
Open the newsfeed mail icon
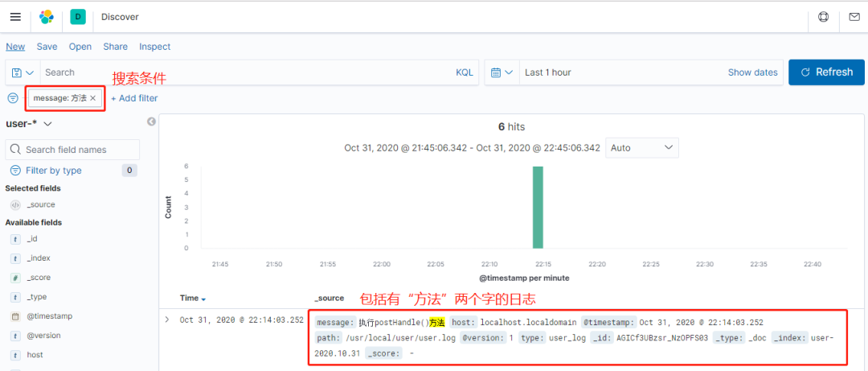tap(854, 17)
